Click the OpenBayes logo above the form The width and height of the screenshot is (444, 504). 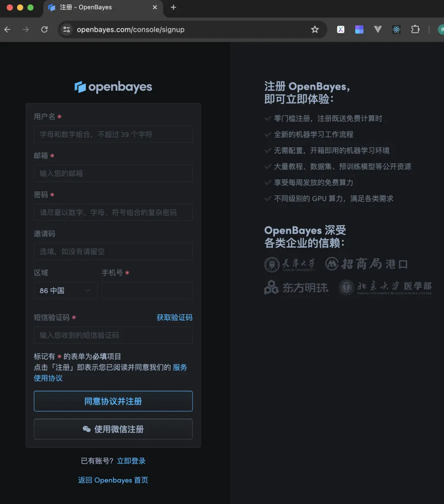(113, 87)
